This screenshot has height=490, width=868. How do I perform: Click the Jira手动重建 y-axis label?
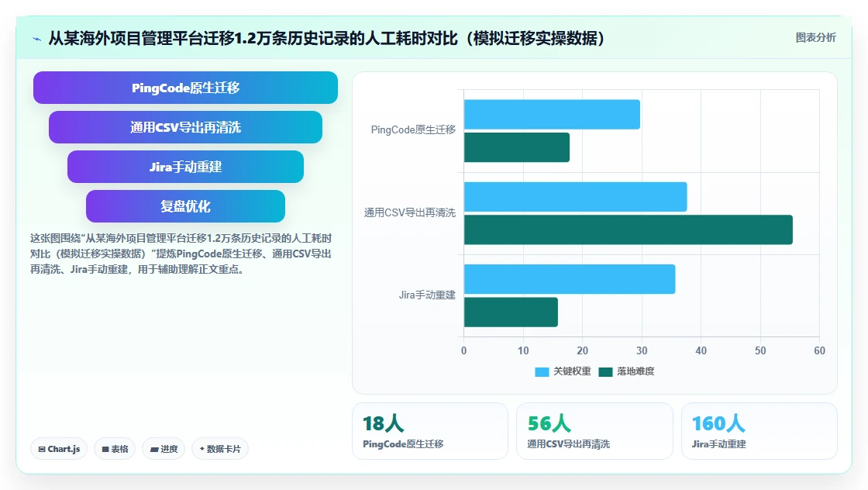427,295
